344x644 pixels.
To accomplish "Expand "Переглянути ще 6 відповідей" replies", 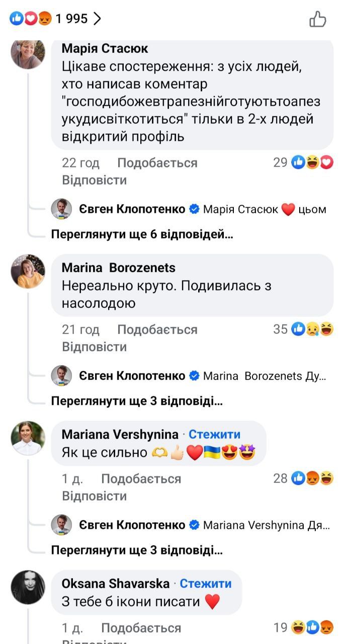I will click(142, 234).
